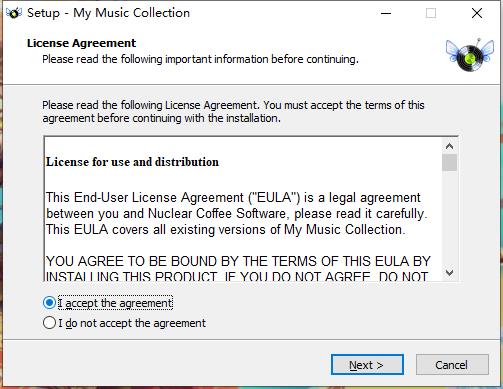Click the License for use and distribution heading

132,162
